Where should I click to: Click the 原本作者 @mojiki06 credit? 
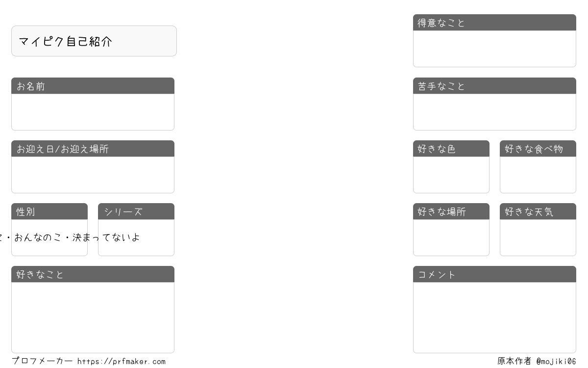click(537, 361)
